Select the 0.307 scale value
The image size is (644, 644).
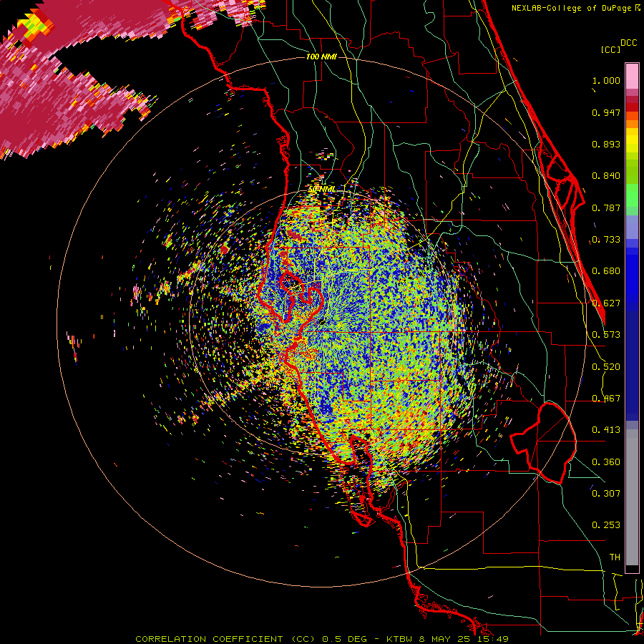[606, 494]
